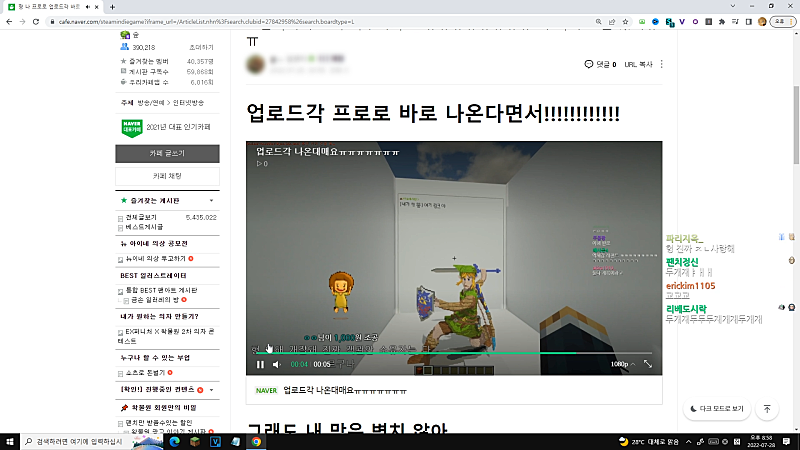Reload the page with refresh icon
The width and height of the screenshot is (800, 450).
click(36, 21)
